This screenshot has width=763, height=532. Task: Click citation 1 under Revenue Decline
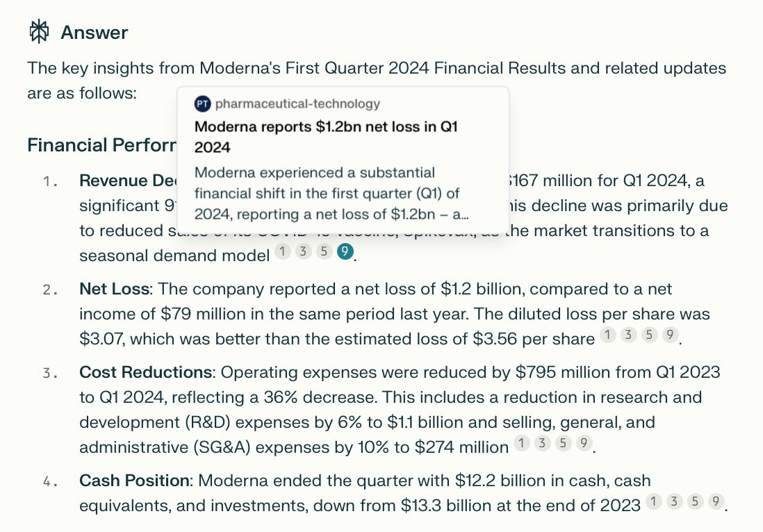[283, 251]
